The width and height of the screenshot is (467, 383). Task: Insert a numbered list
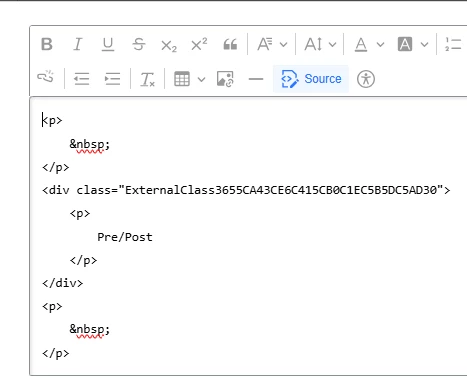click(x=453, y=44)
